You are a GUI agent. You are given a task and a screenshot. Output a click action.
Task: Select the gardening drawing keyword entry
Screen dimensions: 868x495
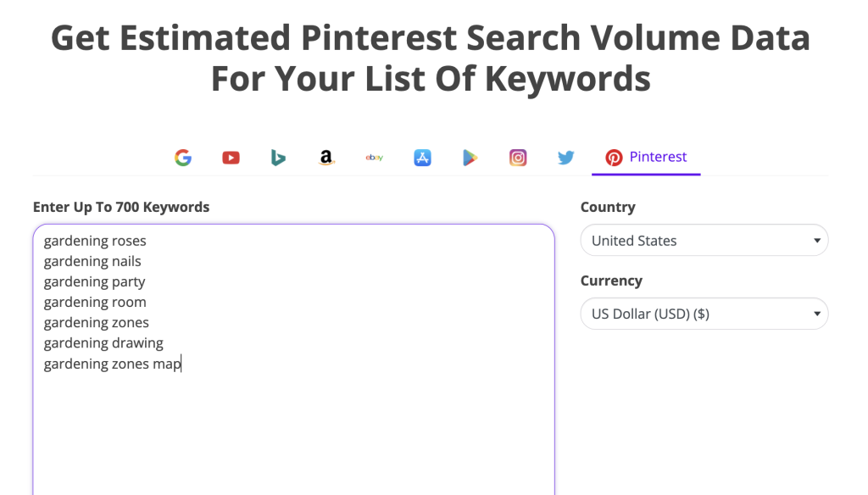(103, 342)
